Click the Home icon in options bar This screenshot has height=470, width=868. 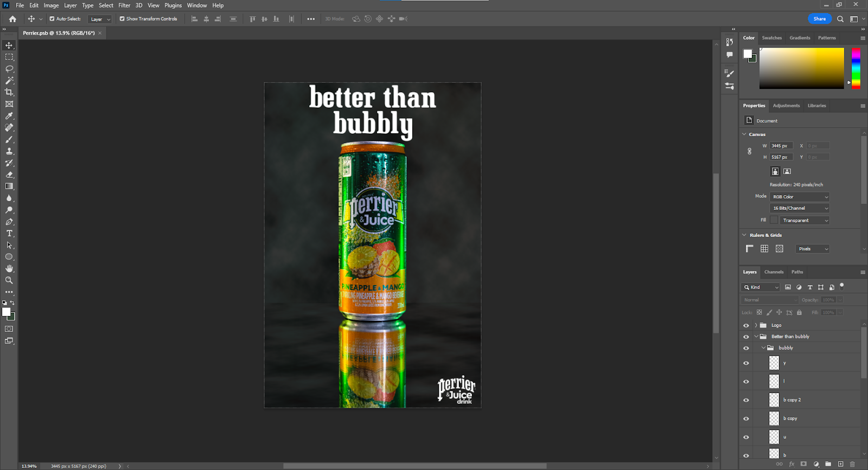[12, 19]
